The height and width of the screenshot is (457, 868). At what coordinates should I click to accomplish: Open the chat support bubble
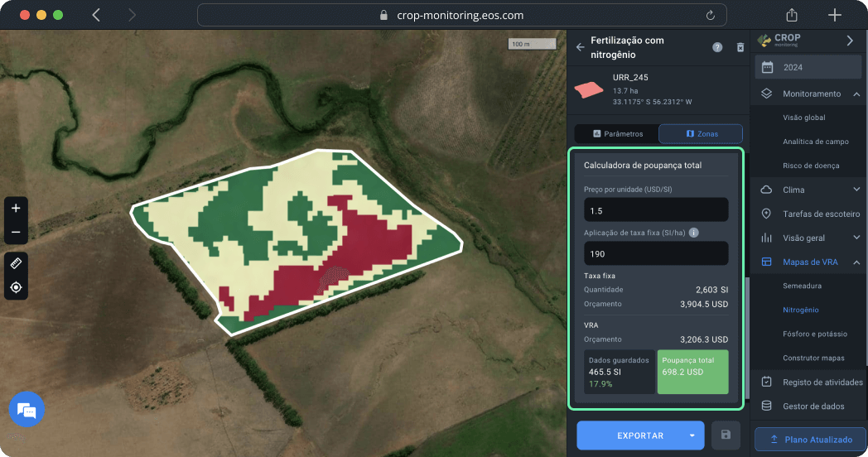pos(27,411)
